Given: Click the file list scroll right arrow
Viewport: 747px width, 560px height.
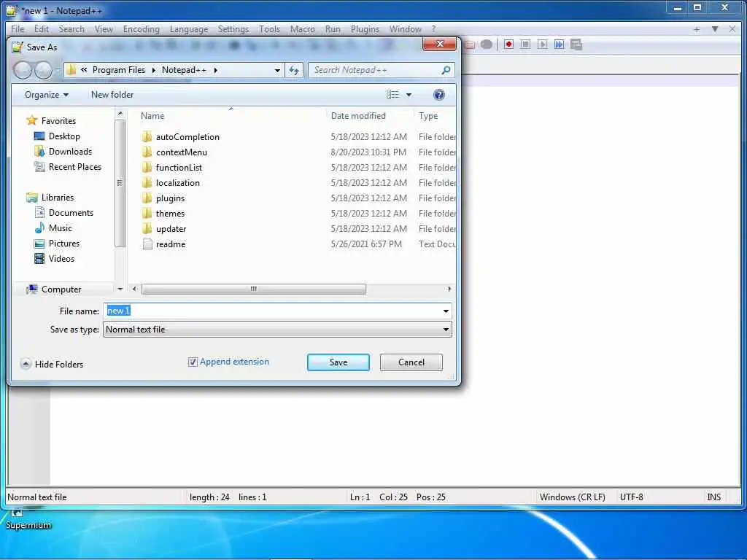Looking at the screenshot, I should coord(449,289).
